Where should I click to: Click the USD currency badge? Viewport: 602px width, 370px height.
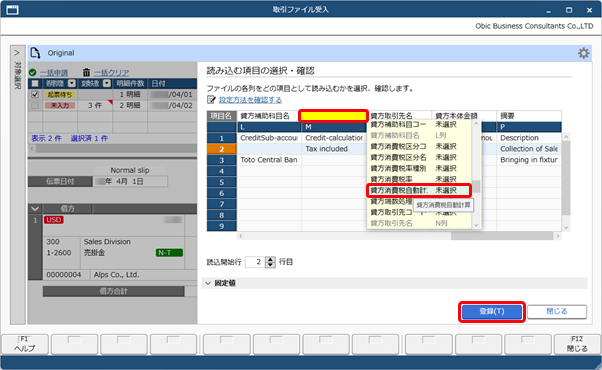[x=54, y=220]
